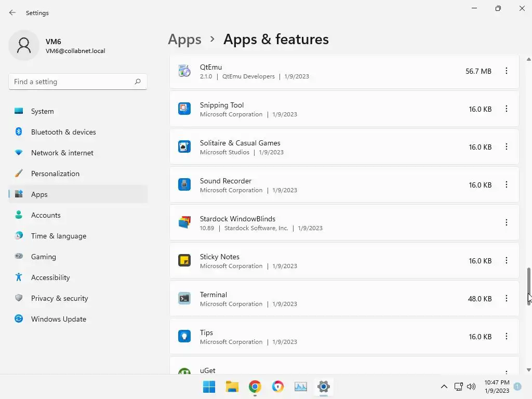Click the Settings gear on the taskbar
The image size is (532, 399).
[324, 387]
